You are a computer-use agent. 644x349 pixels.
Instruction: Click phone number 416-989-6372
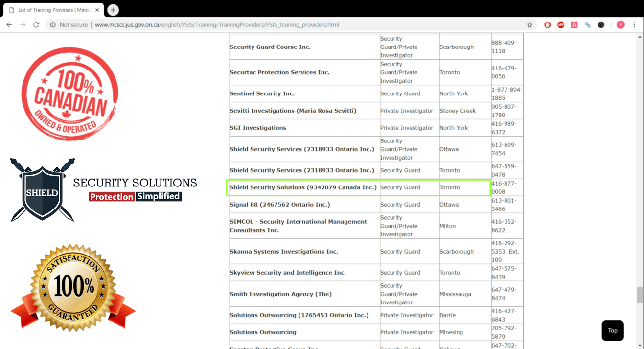click(x=504, y=128)
